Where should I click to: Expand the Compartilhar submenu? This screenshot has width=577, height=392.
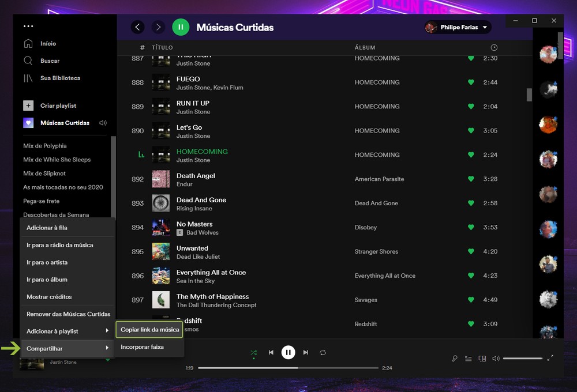(68, 349)
